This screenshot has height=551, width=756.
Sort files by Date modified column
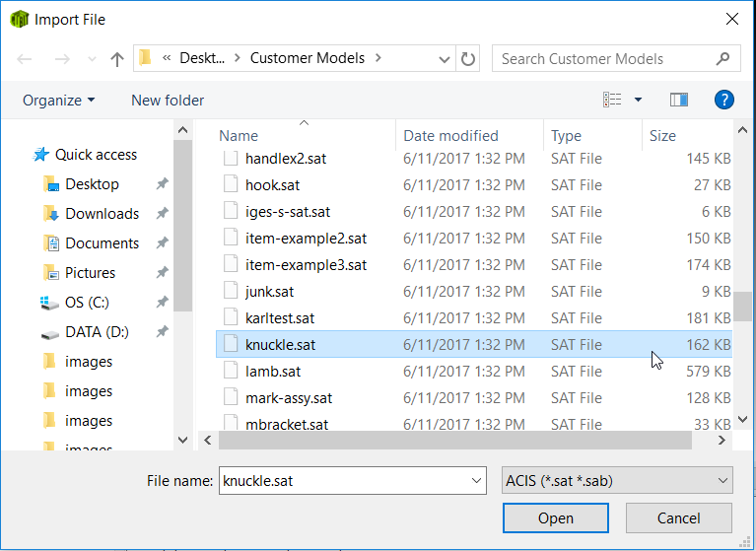click(x=450, y=136)
